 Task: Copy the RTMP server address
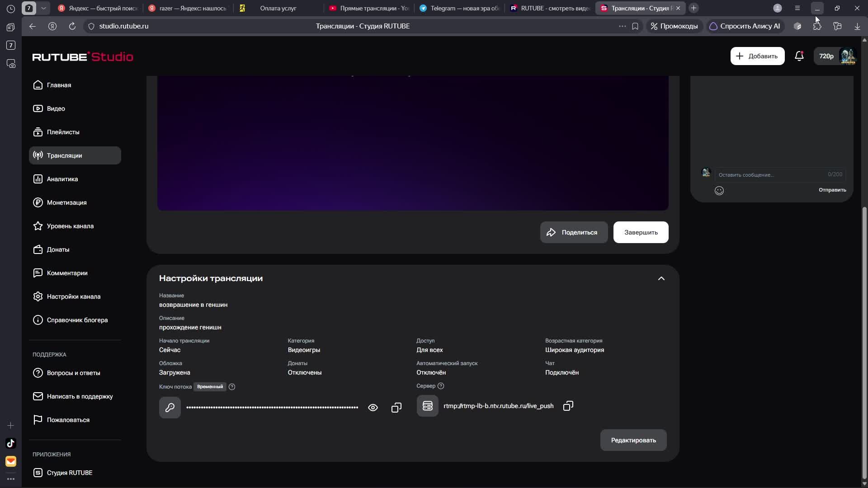click(x=568, y=406)
